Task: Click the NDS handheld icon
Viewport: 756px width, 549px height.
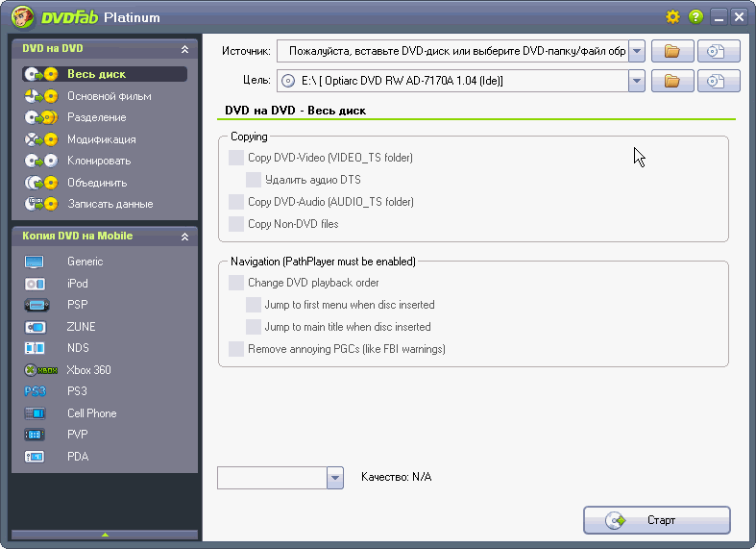Action: coord(35,348)
